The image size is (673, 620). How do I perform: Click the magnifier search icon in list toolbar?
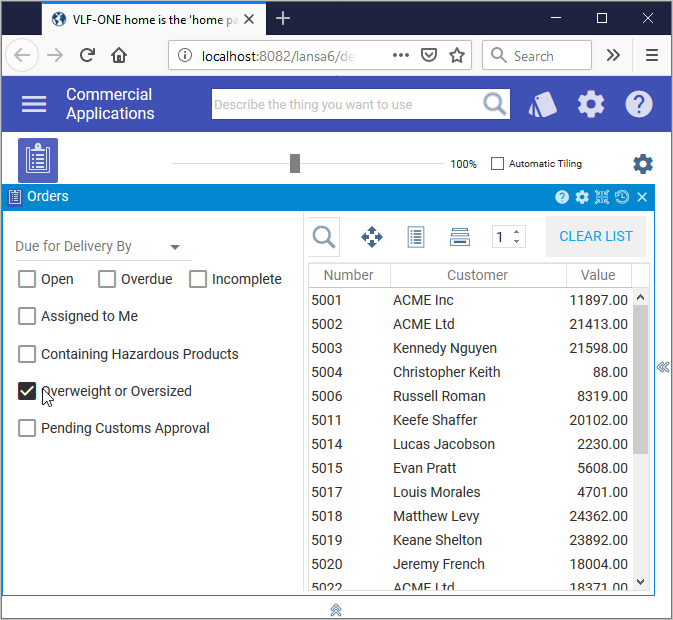click(x=324, y=237)
